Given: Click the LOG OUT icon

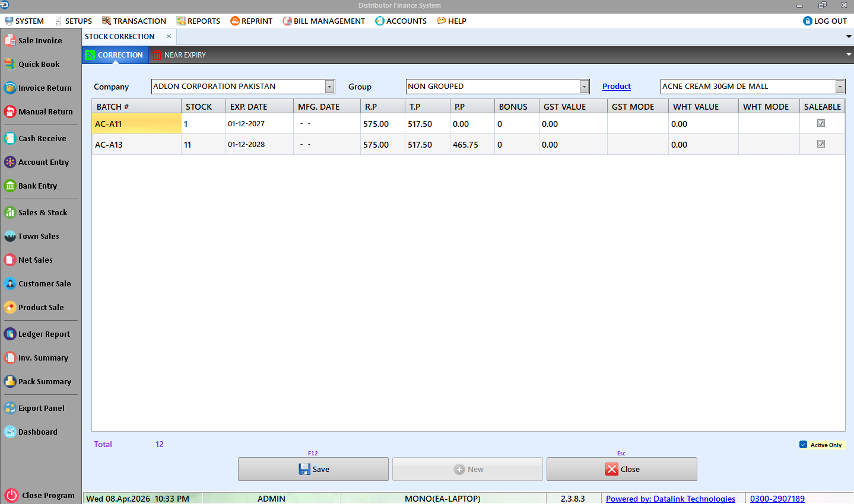Looking at the screenshot, I should click(x=807, y=21).
